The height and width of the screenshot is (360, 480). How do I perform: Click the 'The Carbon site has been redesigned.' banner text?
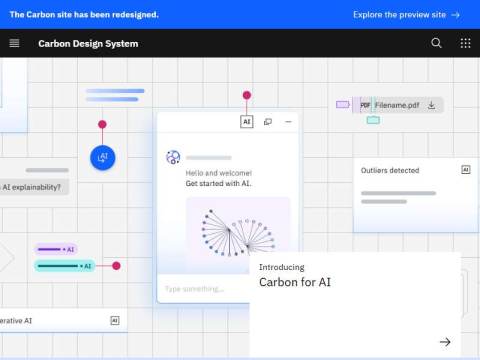84,15
